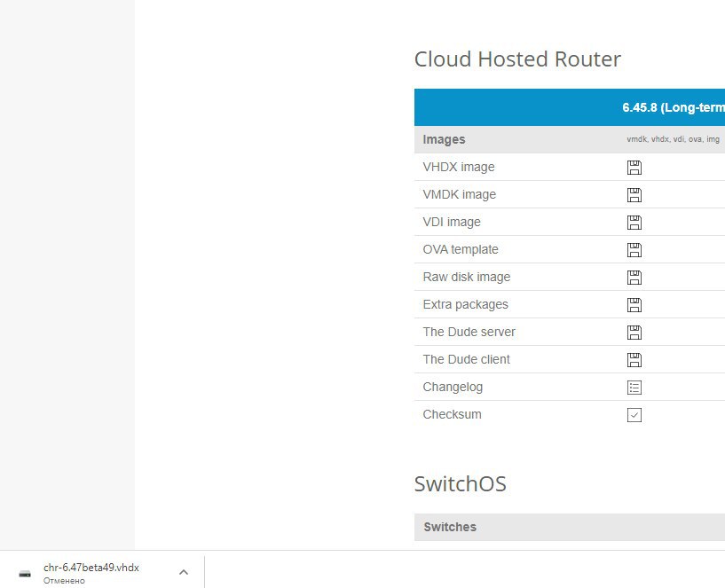Download Extra packages via its floppy icon
The width and height of the screenshot is (725, 588).
pos(634,305)
